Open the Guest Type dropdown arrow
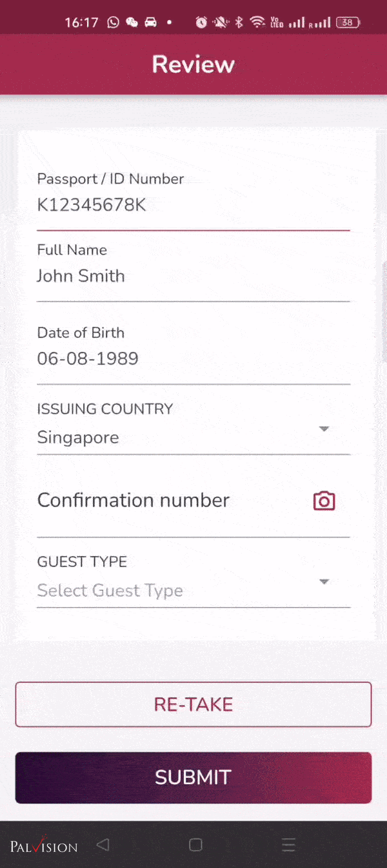 [x=324, y=582]
